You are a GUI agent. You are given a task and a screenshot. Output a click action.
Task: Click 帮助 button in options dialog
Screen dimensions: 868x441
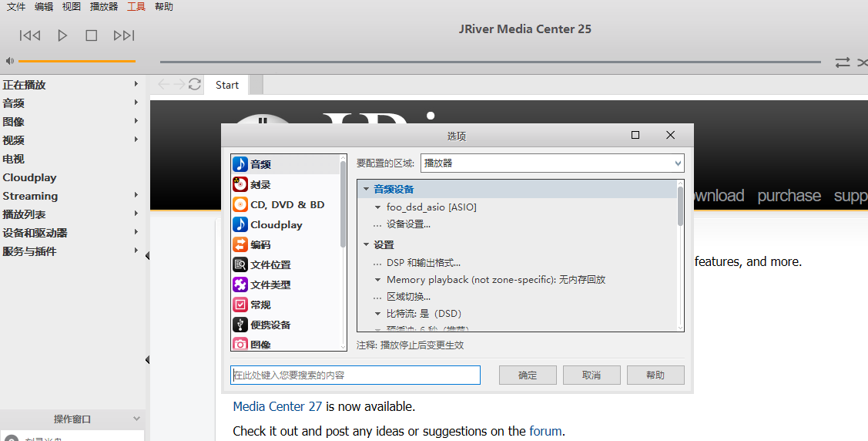[655, 375]
